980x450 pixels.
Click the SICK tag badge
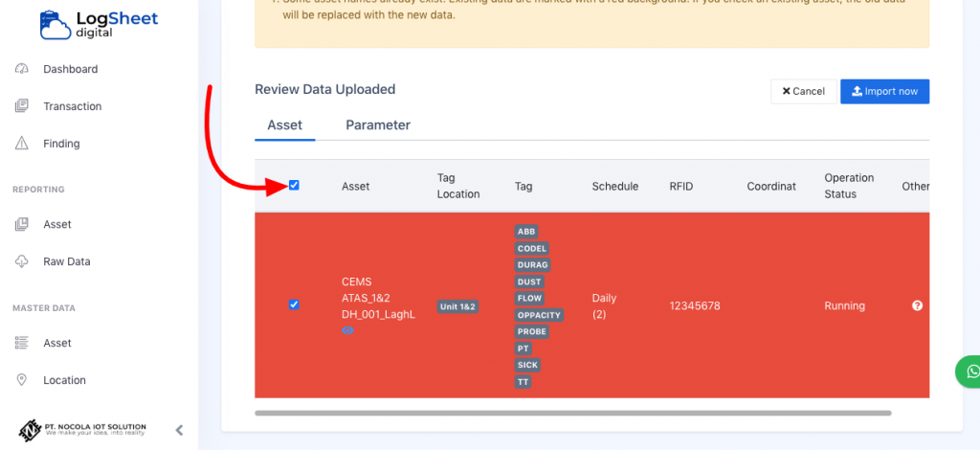coord(527,365)
